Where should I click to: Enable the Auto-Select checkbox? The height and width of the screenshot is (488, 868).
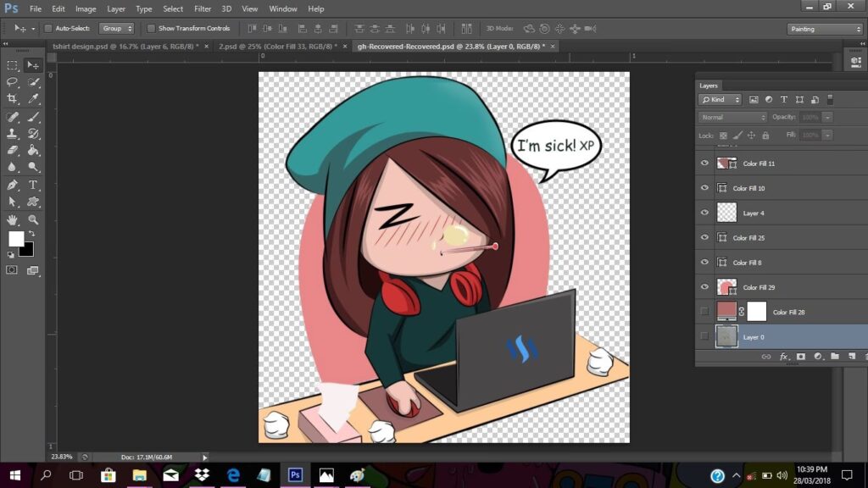[x=48, y=28]
